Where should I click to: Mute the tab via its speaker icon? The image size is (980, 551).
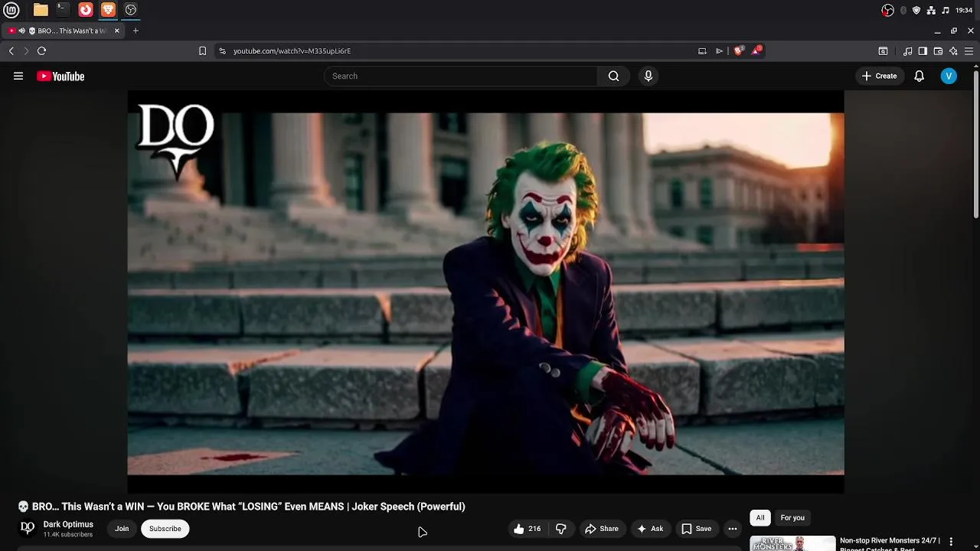(22, 31)
